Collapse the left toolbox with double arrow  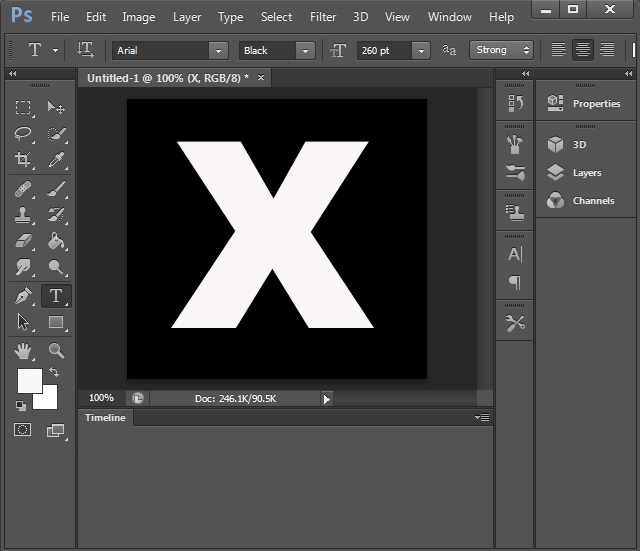13,74
